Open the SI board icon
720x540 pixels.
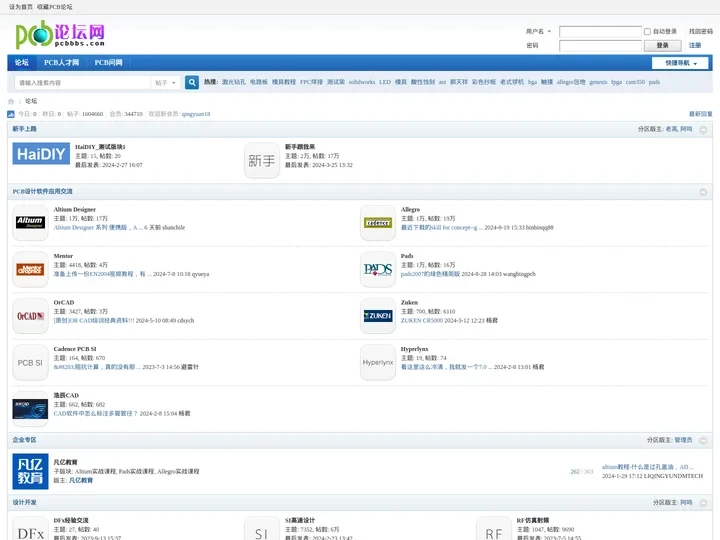point(262,530)
